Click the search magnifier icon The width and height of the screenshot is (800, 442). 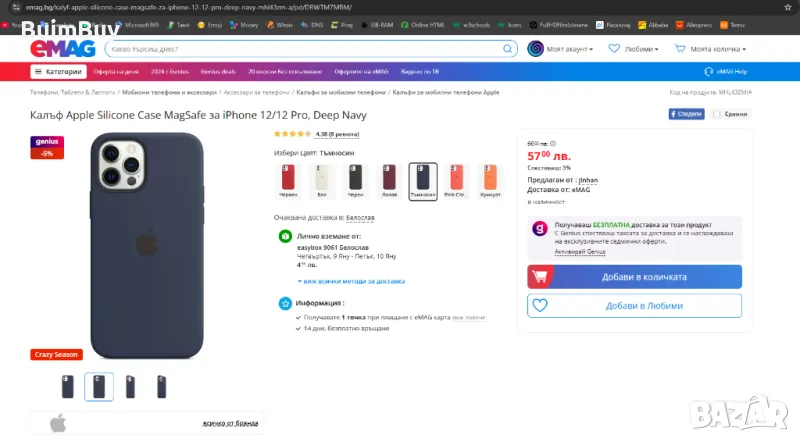510,48
